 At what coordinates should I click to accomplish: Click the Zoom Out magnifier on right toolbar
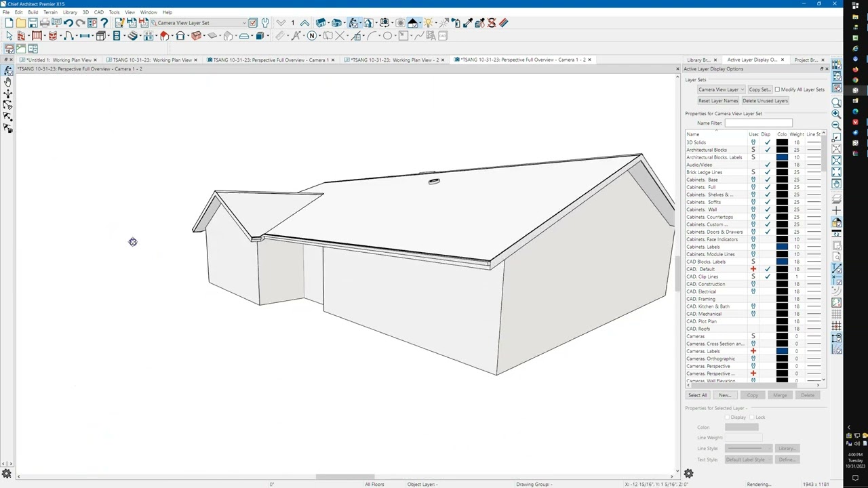[x=836, y=125]
